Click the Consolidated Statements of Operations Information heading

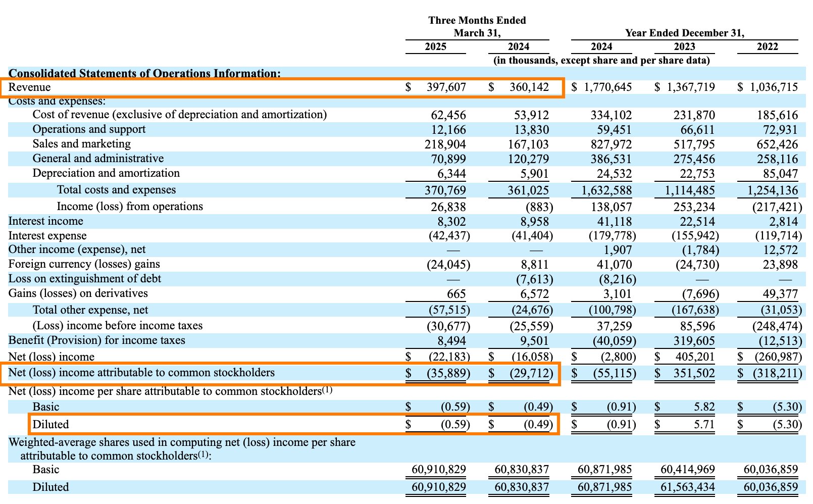(x=144, y=73)
